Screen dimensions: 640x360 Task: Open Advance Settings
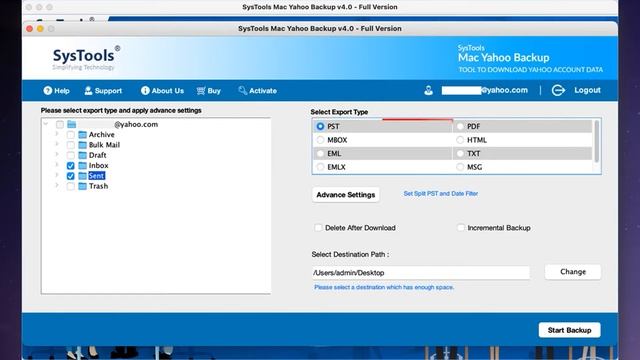(x=346, y=195)
